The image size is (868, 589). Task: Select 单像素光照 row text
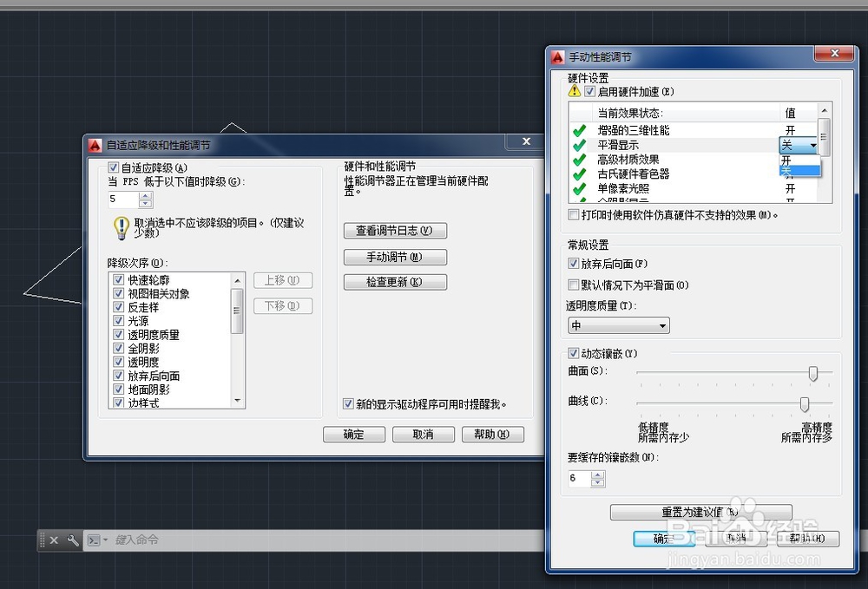tap(623, 188)
